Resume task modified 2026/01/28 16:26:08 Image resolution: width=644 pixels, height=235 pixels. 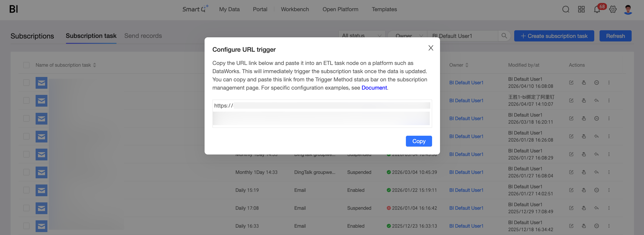tap(597, 136)
